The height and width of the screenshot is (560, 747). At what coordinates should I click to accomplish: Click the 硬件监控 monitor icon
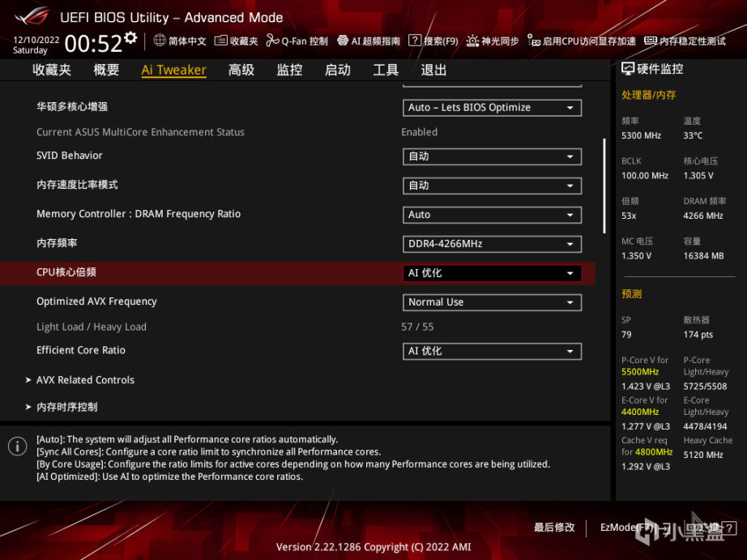pos(627,69)
